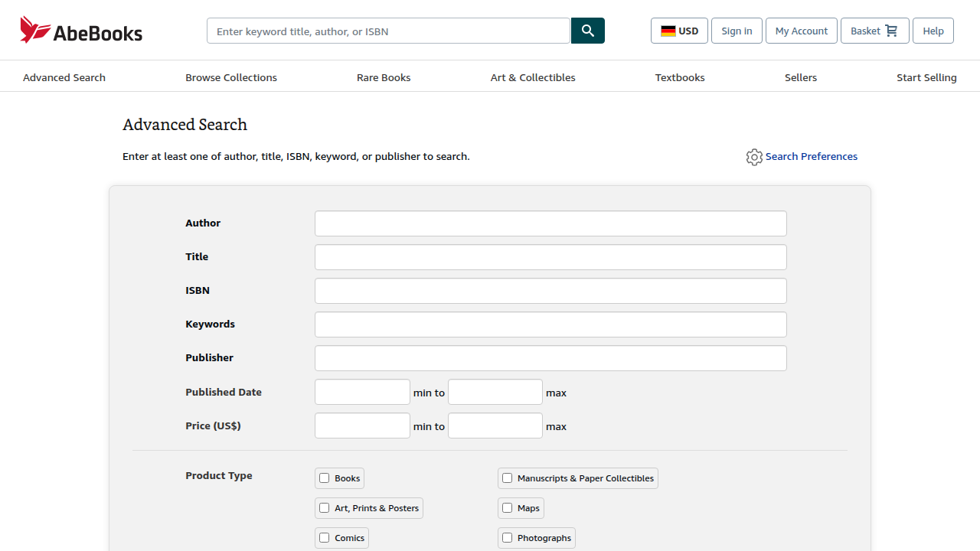Open Advanced Search nav item
The height and width of the screenshot is (551, 980).
coord(64,77)
